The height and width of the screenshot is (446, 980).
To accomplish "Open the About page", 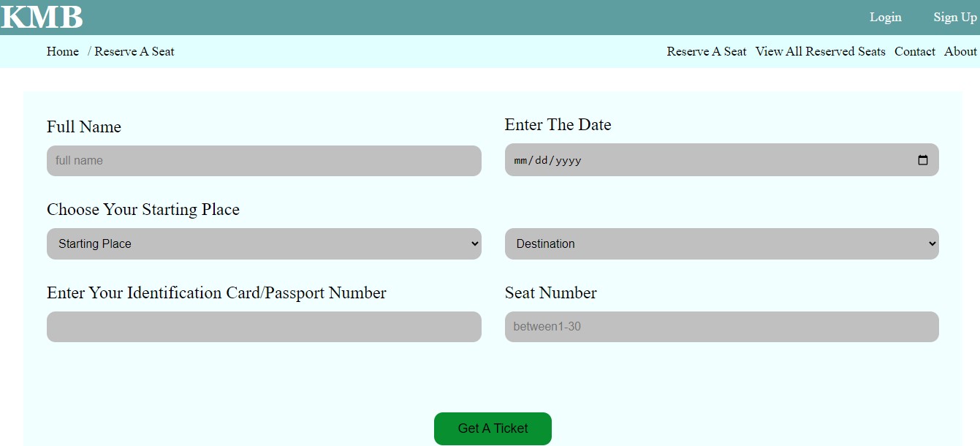I will click(960, 51).
